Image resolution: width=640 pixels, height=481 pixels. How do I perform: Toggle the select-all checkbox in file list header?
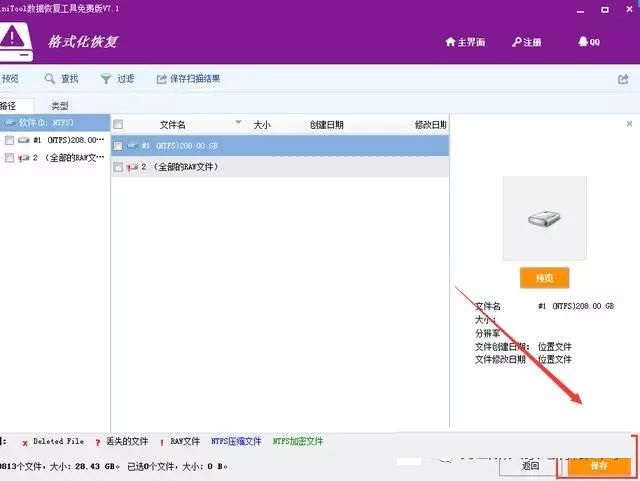click(x=118, y=124)
